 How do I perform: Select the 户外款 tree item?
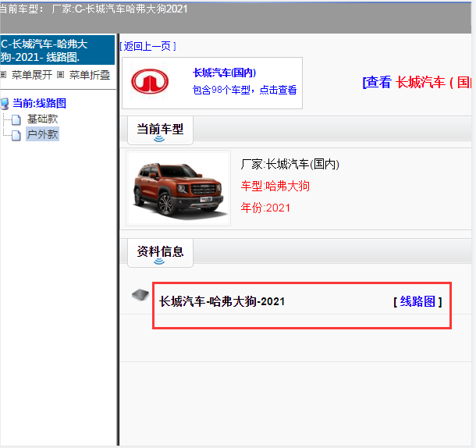(42, 134)
